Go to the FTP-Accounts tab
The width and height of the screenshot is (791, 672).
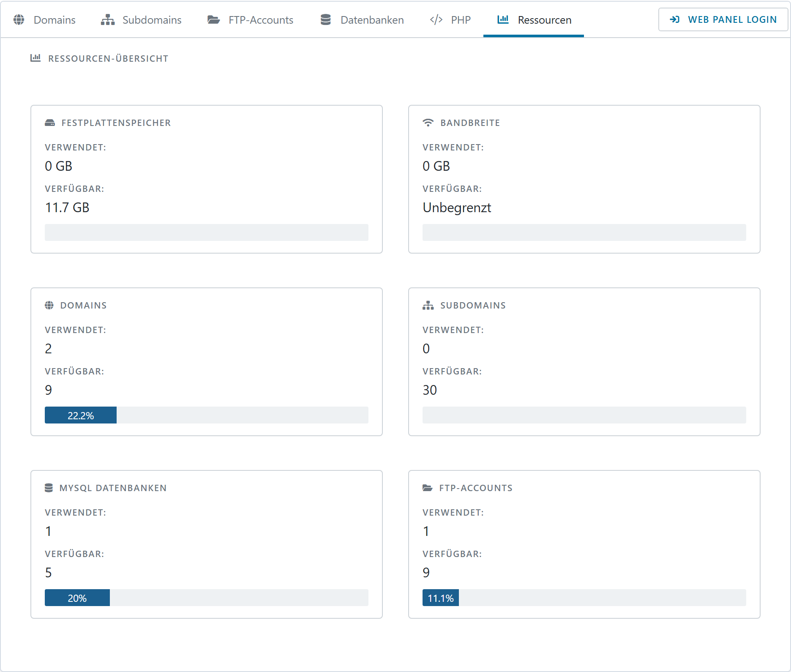tap(250, 20)
